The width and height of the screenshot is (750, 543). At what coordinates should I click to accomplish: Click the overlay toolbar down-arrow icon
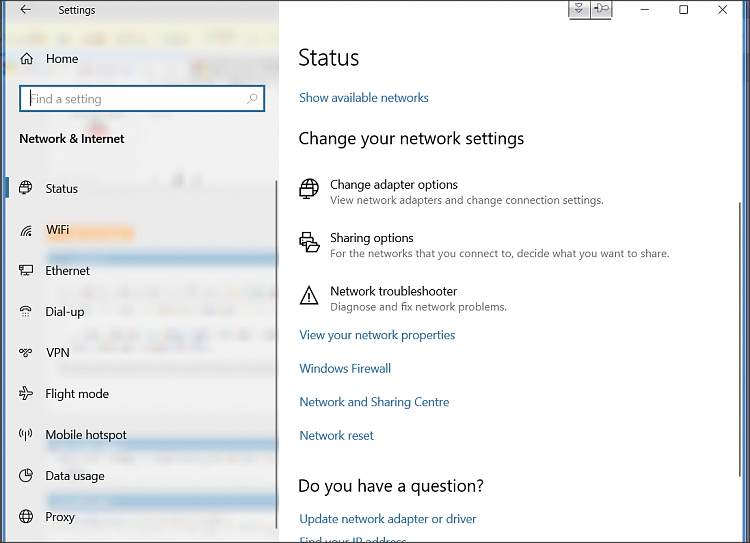coord(579,9)
